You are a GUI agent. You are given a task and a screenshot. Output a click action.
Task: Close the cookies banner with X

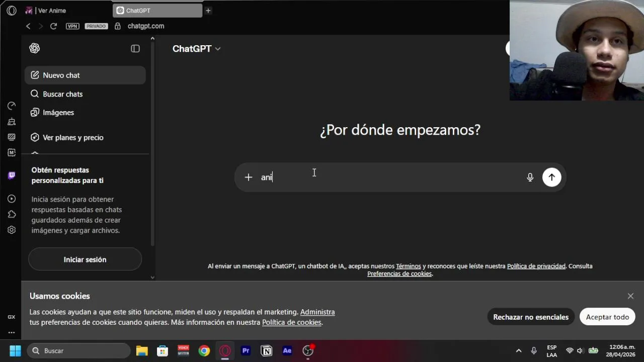click(630, 296)
